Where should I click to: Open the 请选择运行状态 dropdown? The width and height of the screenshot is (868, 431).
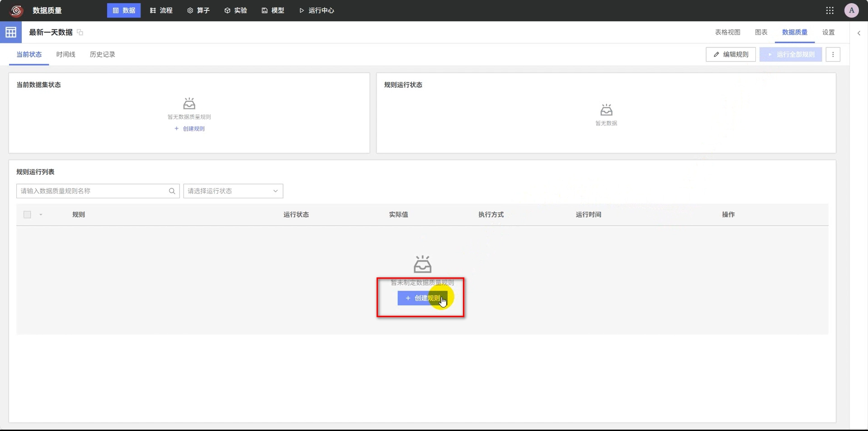coord(233,191)
